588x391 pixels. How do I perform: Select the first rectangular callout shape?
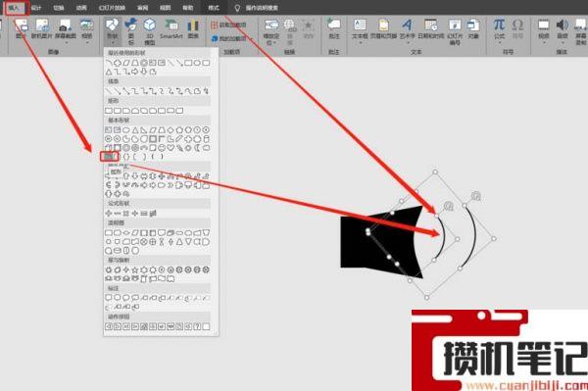(109, 298)
